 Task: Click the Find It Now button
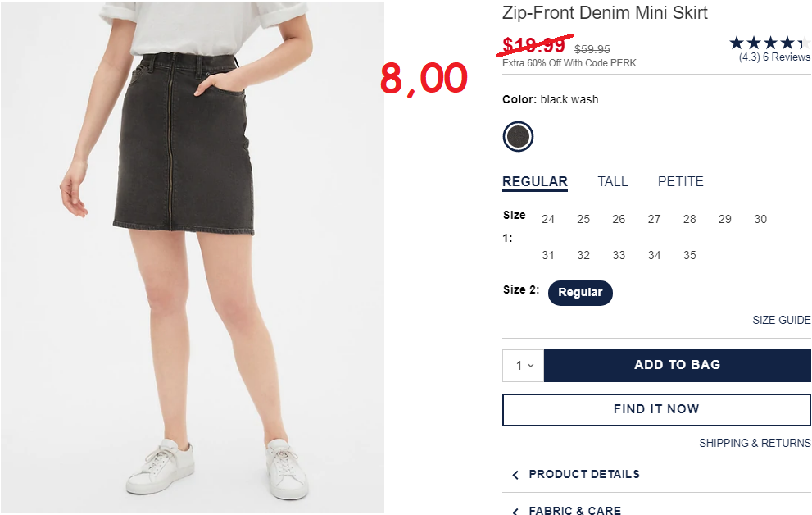click(x=656, y=409)
